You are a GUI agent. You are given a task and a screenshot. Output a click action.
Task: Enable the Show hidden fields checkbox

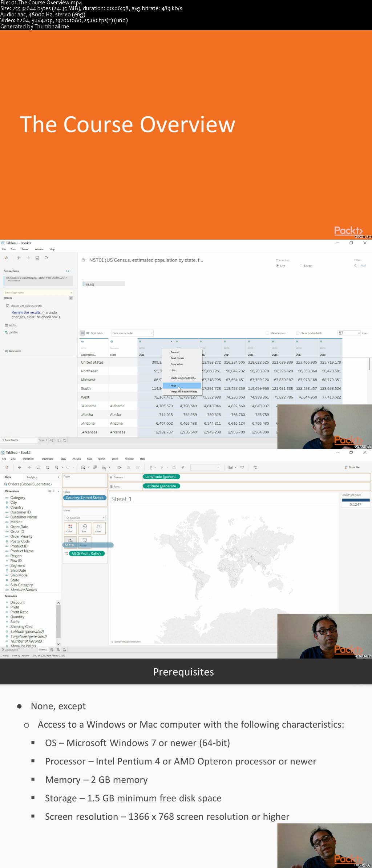coord(298,333)
